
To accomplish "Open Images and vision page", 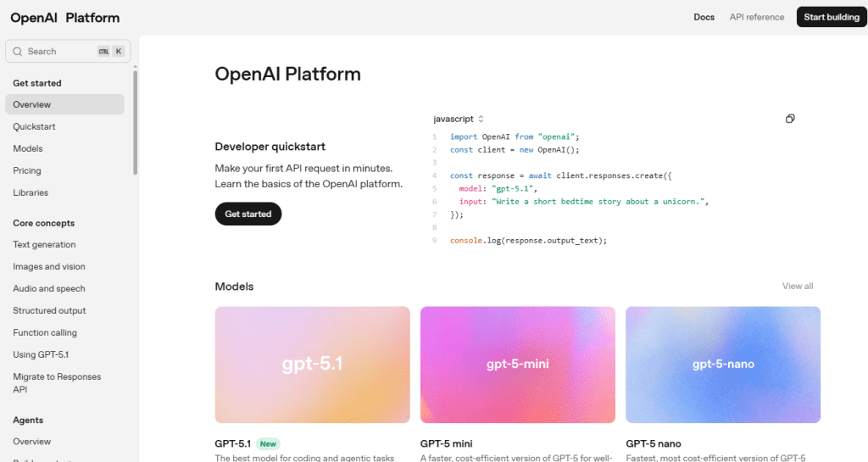I will (49, 267).
